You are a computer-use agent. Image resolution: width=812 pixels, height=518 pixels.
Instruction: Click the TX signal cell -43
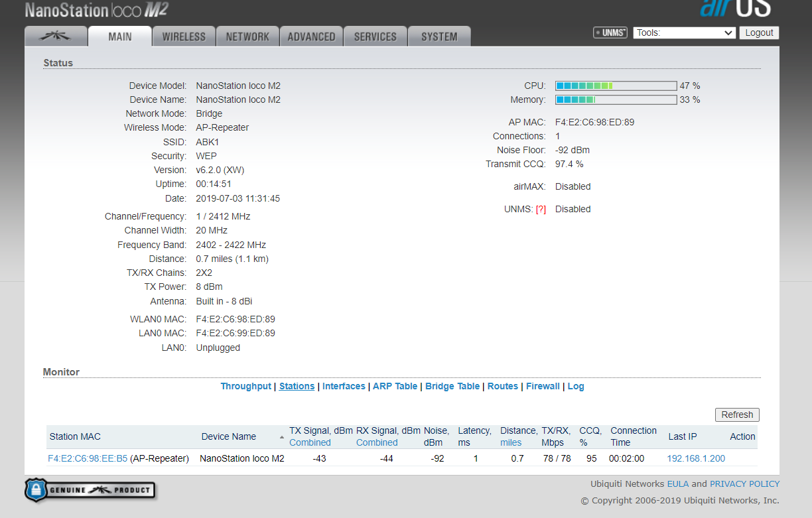[x=319, y=458]
